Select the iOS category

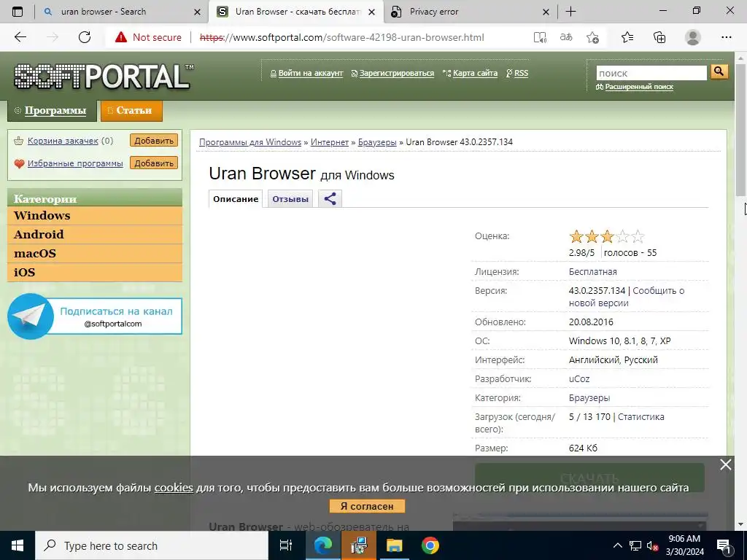[95, 273]
